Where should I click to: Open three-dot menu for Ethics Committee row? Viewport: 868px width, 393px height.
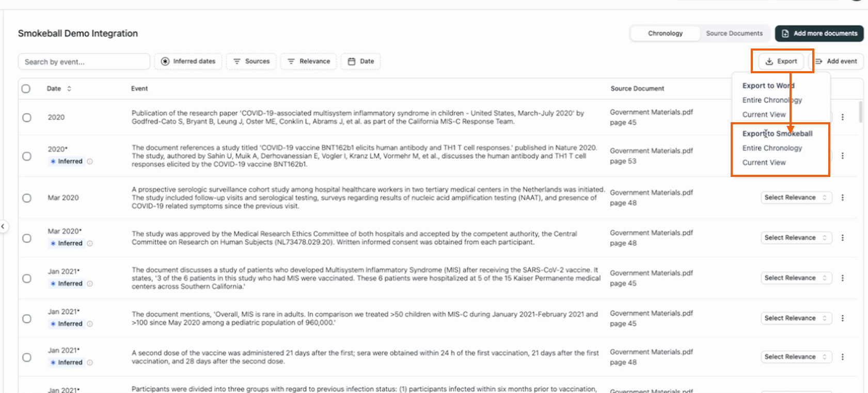[x=843, y=238]
